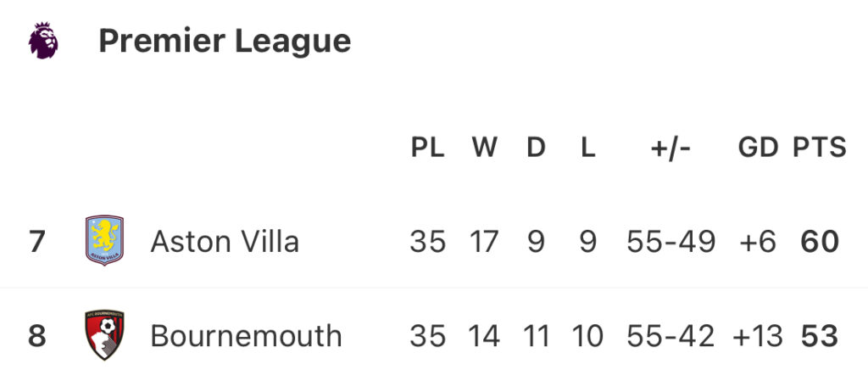Click the Premier League lion logo
Screen dimensions: 868x392
[x=43, y=41]
